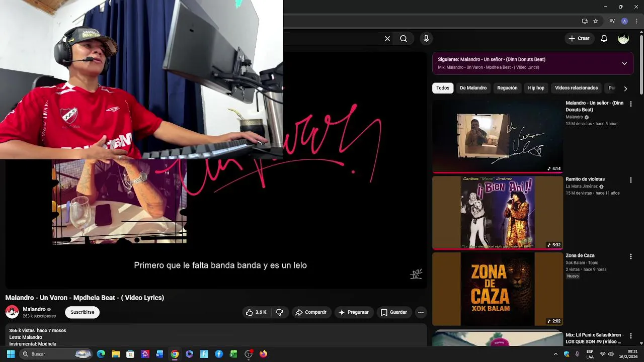Click the Zona de Caza title
Image resolution: width=644 pixels, height=362 pixels.
click(580, 255)
